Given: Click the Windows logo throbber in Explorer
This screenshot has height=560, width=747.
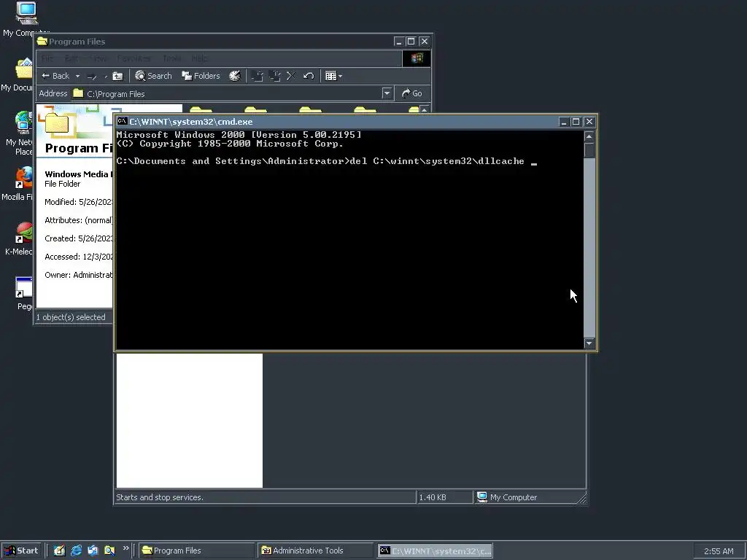Looking at the screenshot, I should pyautogui.click(x=417, y=58).
